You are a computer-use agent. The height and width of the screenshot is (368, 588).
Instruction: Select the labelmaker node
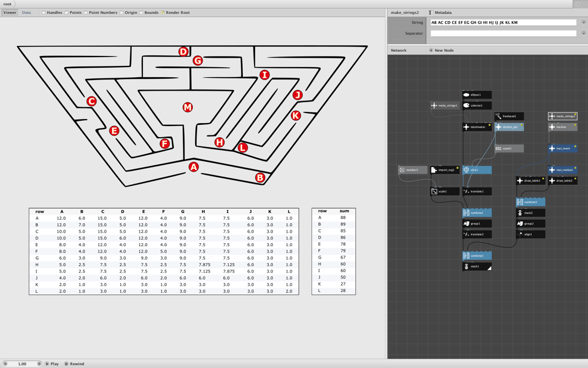click(x=477, y=127)
